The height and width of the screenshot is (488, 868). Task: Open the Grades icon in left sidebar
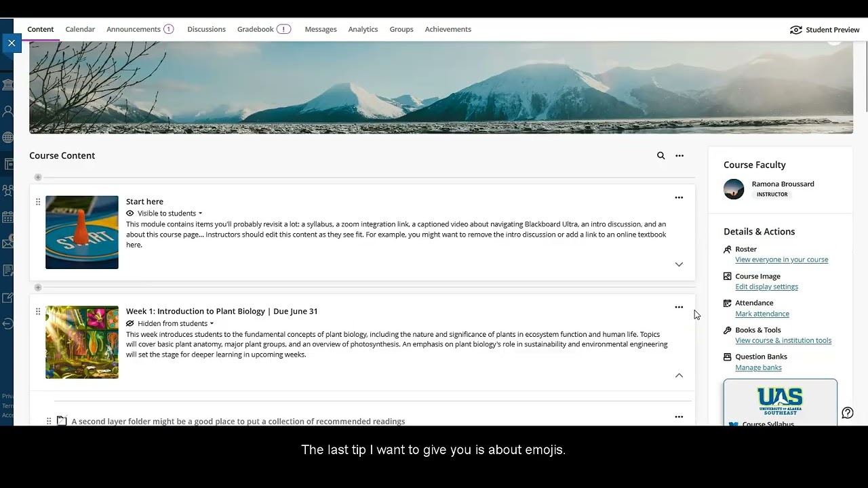(8, 270)
